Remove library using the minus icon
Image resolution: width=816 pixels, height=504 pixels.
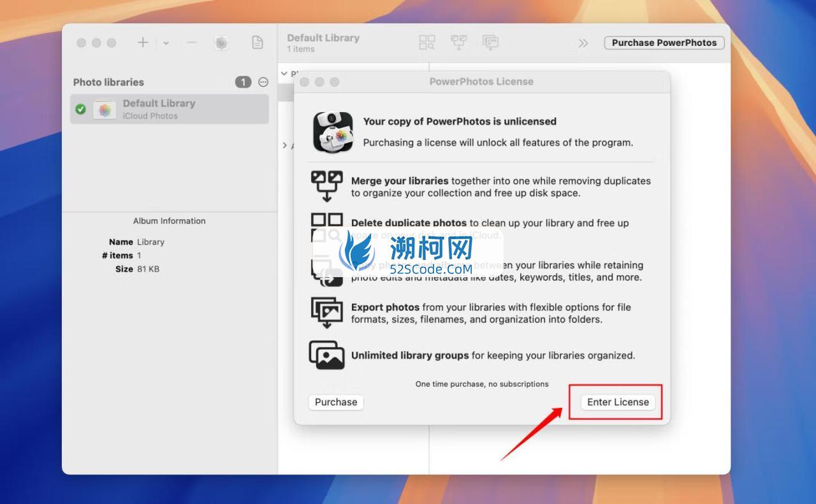tap(192, 43)
